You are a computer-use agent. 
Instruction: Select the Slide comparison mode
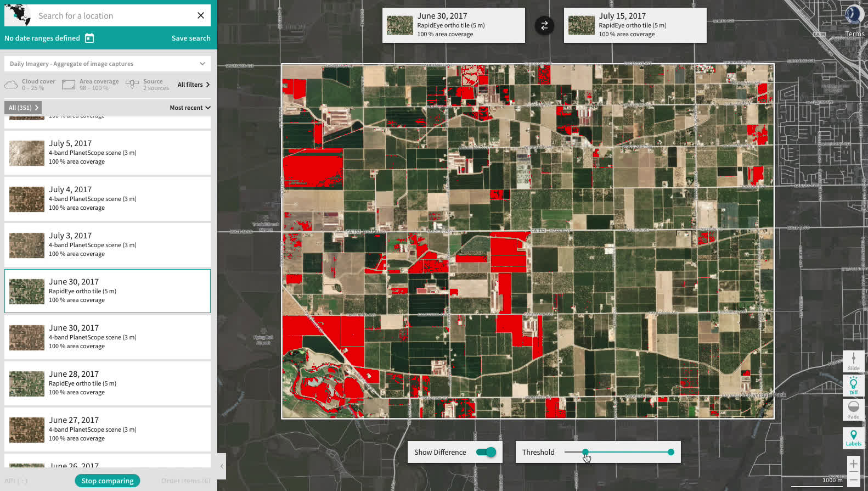coord(853,361)
